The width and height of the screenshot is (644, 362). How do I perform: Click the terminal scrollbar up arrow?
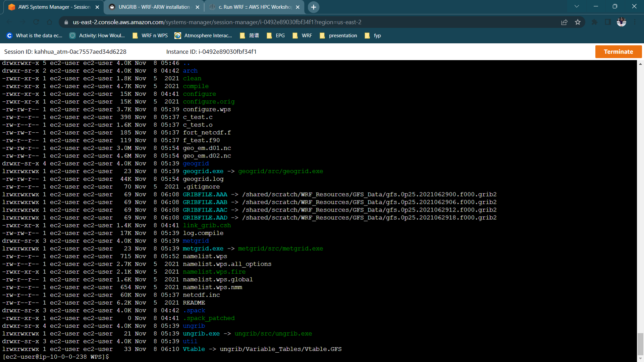640,64
